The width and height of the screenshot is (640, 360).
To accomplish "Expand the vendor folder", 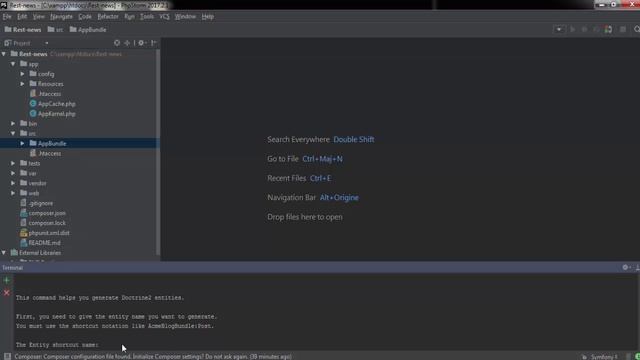I will point(13,183).
